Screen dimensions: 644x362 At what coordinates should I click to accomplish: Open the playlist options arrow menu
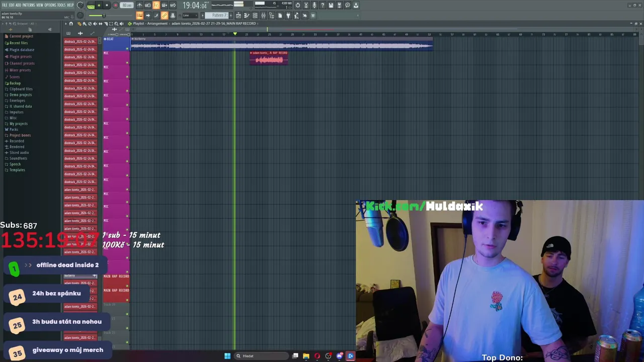pos(66,24)
